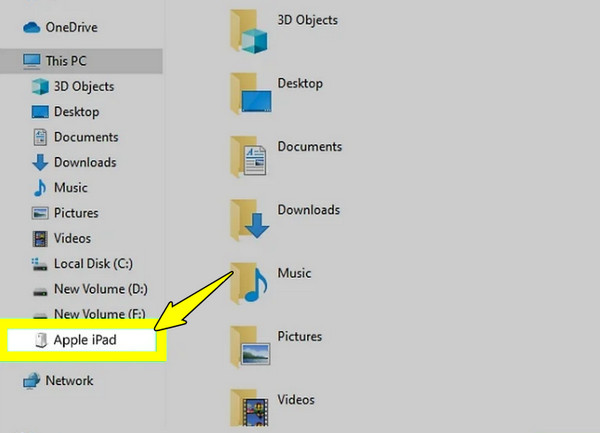600x433 pixels.
Task: Click the New Volume (D:) drive icon
Action: coord(40,291)
